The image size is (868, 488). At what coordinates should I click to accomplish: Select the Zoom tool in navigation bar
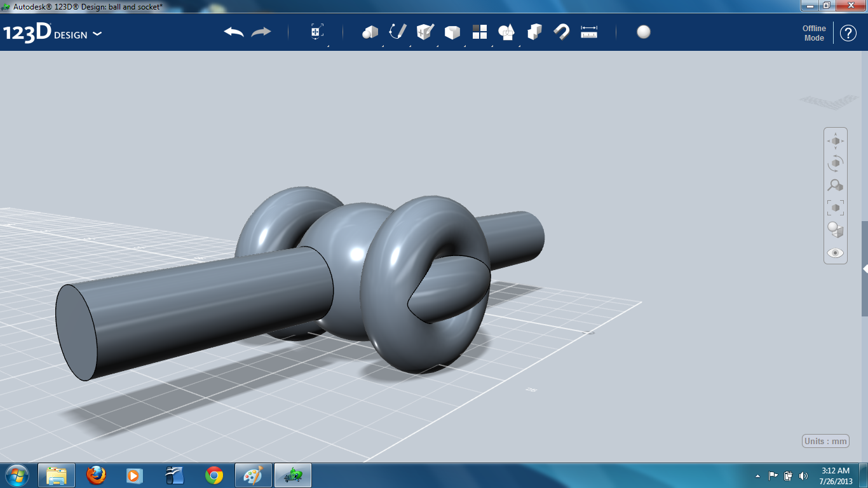tap(836, 186)
